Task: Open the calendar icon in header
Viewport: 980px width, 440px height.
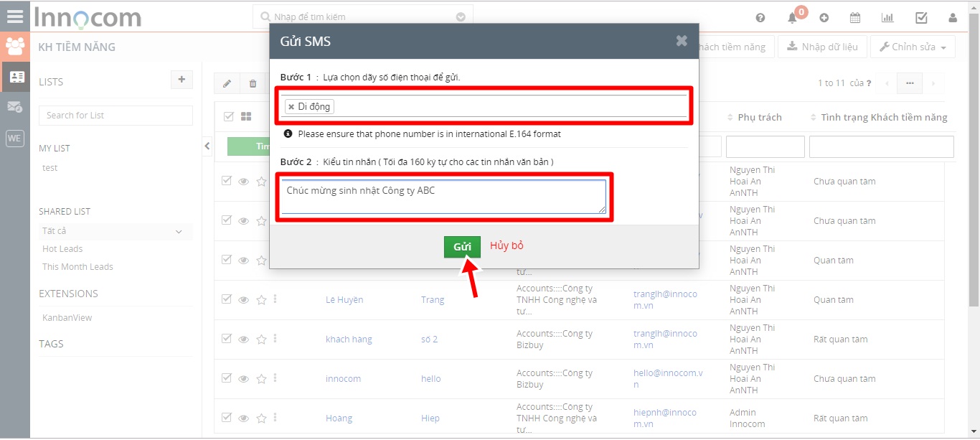Action: point(855,18)
